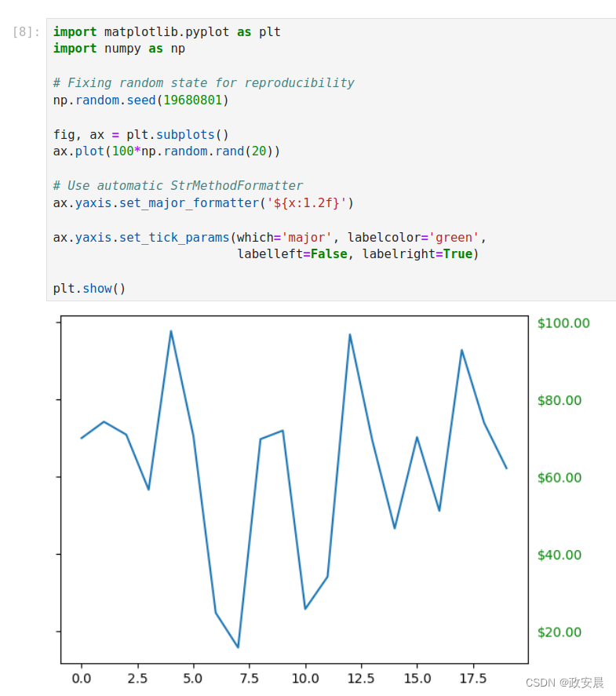
Task: Click the 0.0 x-axis tick label
Action: [82, 678]
